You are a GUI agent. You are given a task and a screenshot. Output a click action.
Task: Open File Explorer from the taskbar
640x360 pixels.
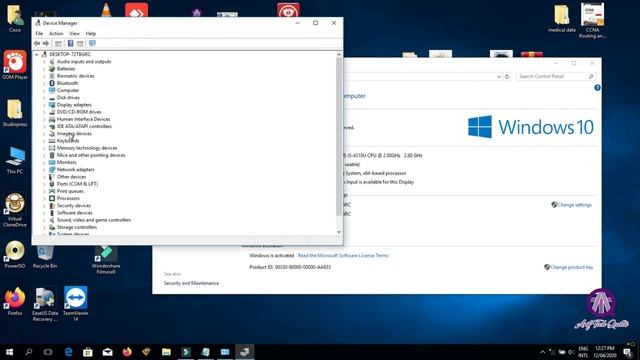click(166, 352)
